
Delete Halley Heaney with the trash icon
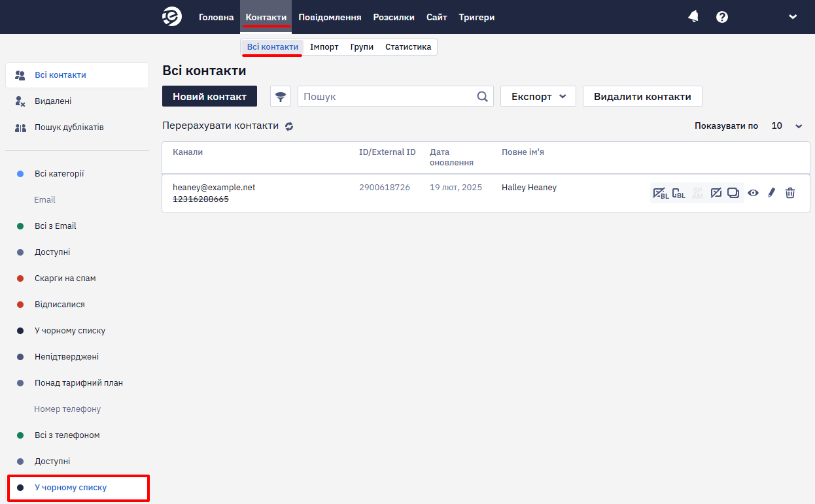click(790, 193)
